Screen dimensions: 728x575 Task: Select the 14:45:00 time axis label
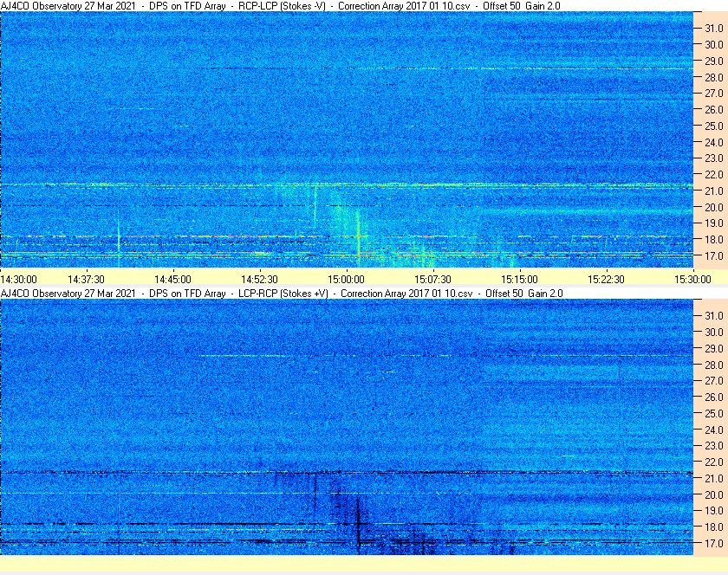[172, 280]
